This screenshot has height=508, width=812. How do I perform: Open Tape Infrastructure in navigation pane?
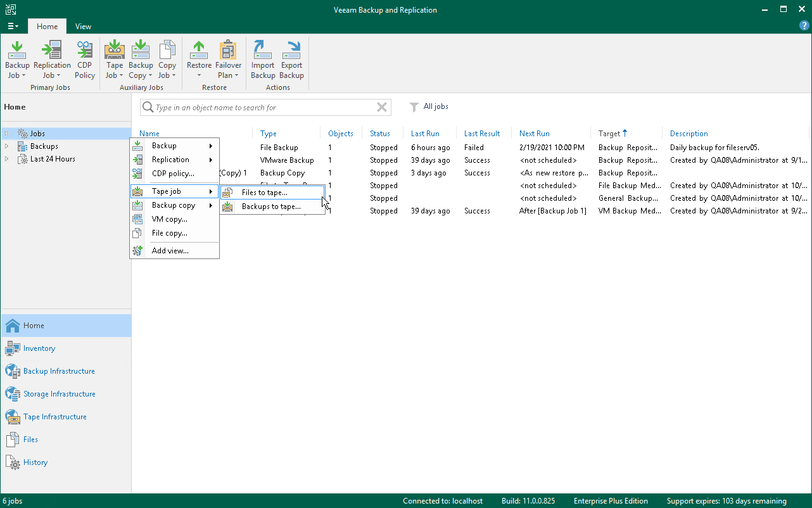[x=54, y=417]
